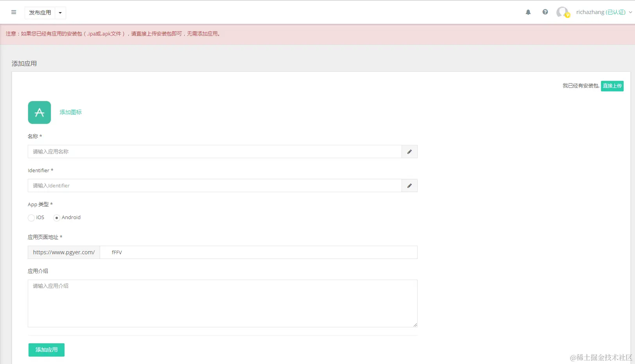
Task: Click the 直接上传 button
Action: [612, 86]
